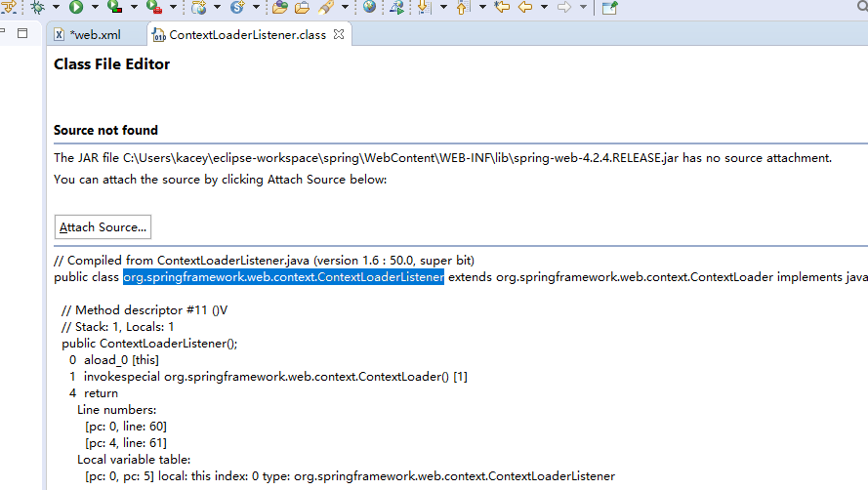Open dropdown beside the blue S icon
The height and width of the screenshot is (490, 868).
256,7
